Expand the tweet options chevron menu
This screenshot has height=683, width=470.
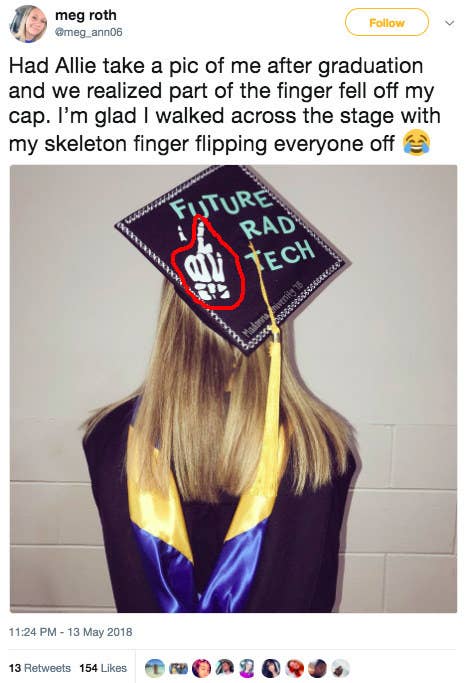pos(450,23)
